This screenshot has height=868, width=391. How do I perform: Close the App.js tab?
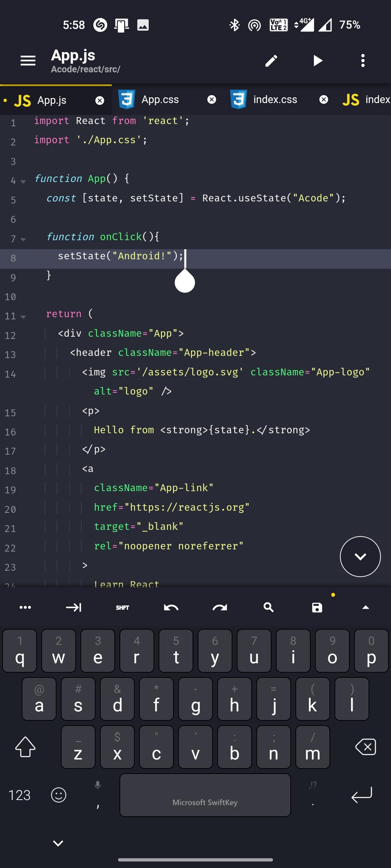coord(100,101)
